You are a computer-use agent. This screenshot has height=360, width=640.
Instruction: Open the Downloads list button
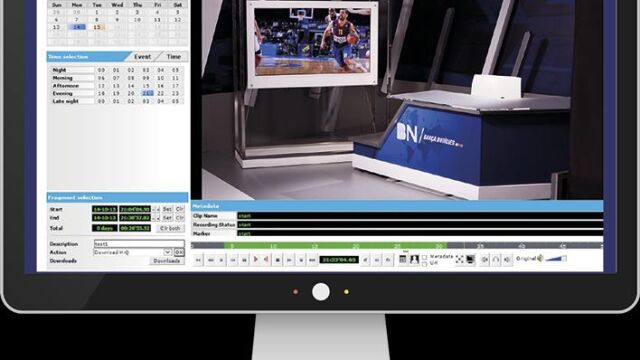(167, 261)
